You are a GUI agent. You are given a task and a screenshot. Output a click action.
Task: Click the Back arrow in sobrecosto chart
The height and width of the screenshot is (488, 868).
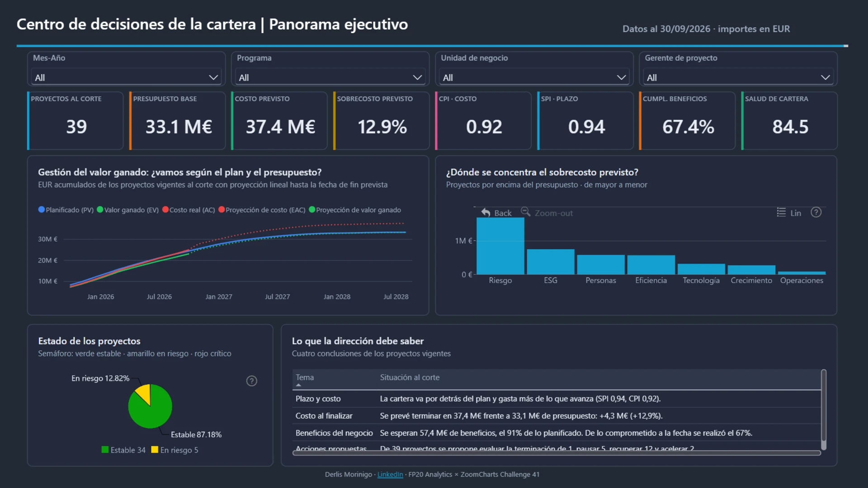pos(486,212)
